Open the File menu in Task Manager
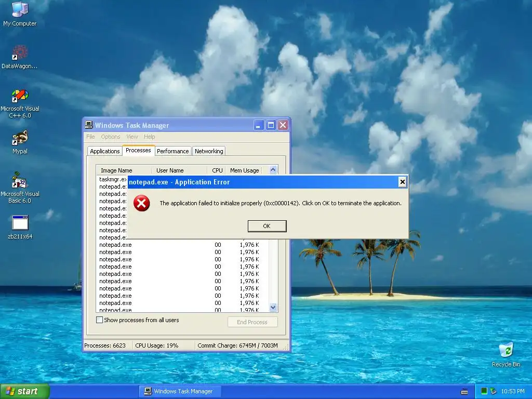This screenshot has height=399, width=532. coord(90,137)
